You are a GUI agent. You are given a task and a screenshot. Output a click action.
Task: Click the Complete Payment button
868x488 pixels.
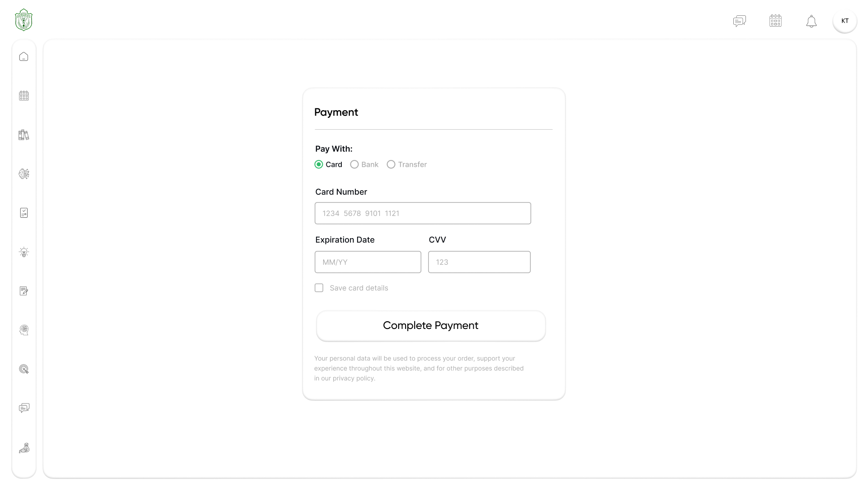coord(430,325)
